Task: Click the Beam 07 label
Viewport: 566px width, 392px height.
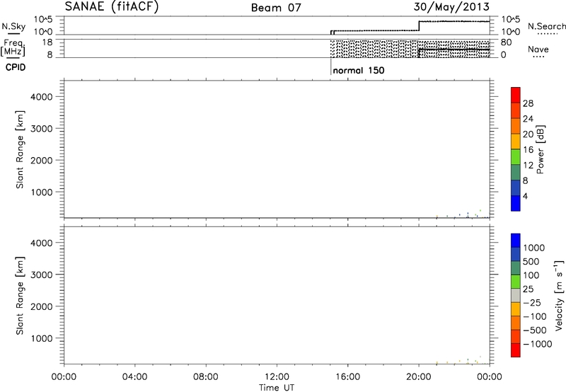Action: (276, 8)
